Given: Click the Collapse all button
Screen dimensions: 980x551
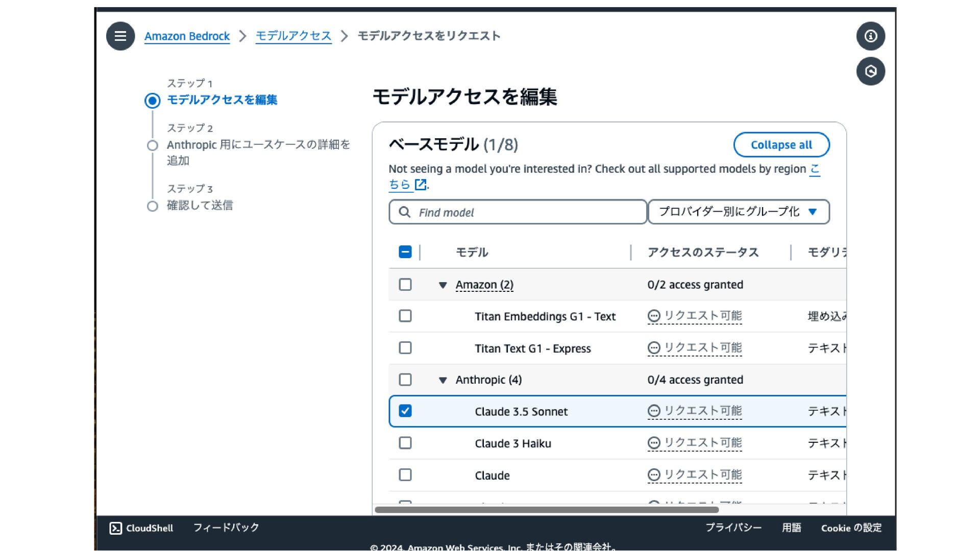Looking at the screenshot, I should (781, 145).
